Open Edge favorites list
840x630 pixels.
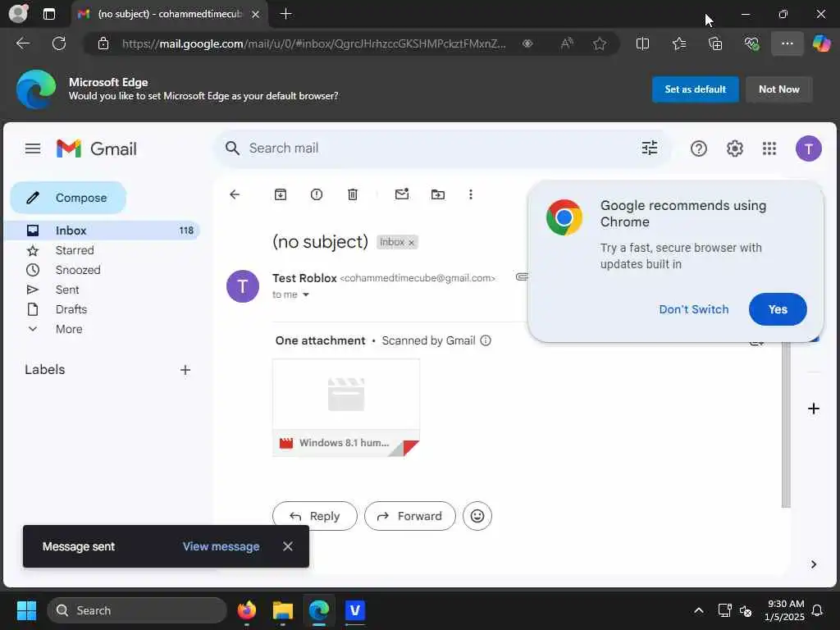coord(678,43)
